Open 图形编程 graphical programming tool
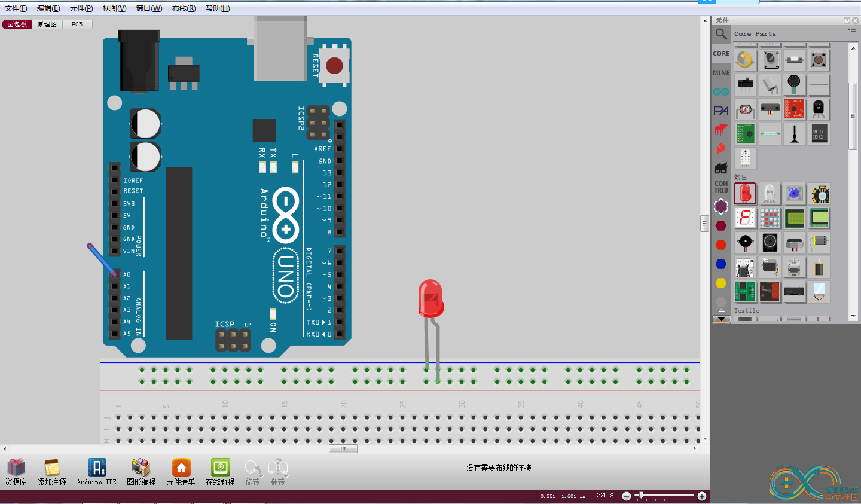The image size is (861, 504). click(141, 472)
